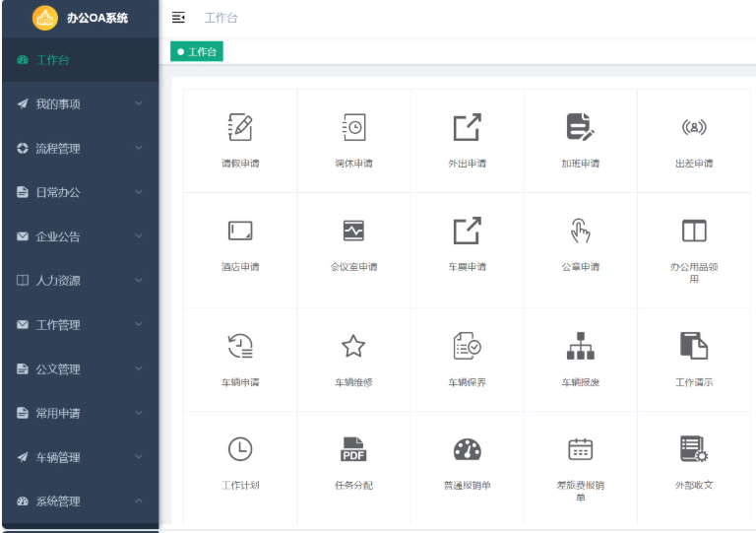This screenshot has width=756, height=533.
Task: Click the 办公用品领用 label text
Action: click(x=694, y=273)
